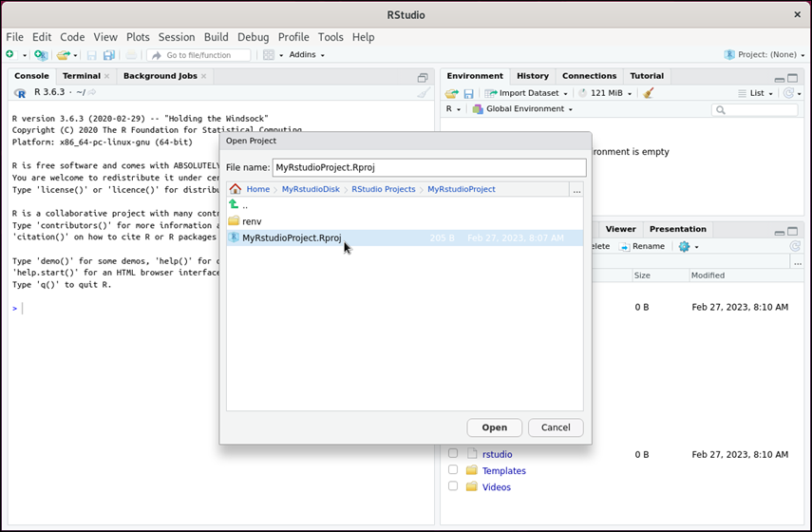The height and width of the screenshot is (532, 812).
Task: Click the save workspace disk icon in Environment
Action: 468,93
